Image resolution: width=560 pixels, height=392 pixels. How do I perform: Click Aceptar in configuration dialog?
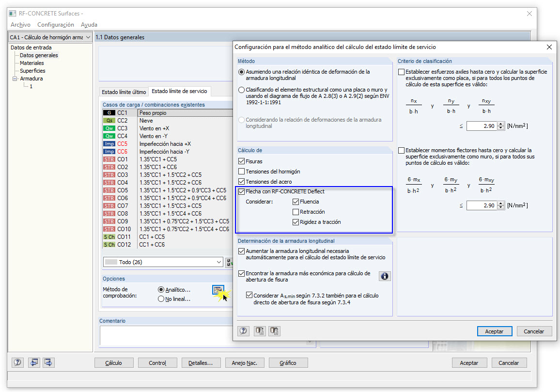494,331
